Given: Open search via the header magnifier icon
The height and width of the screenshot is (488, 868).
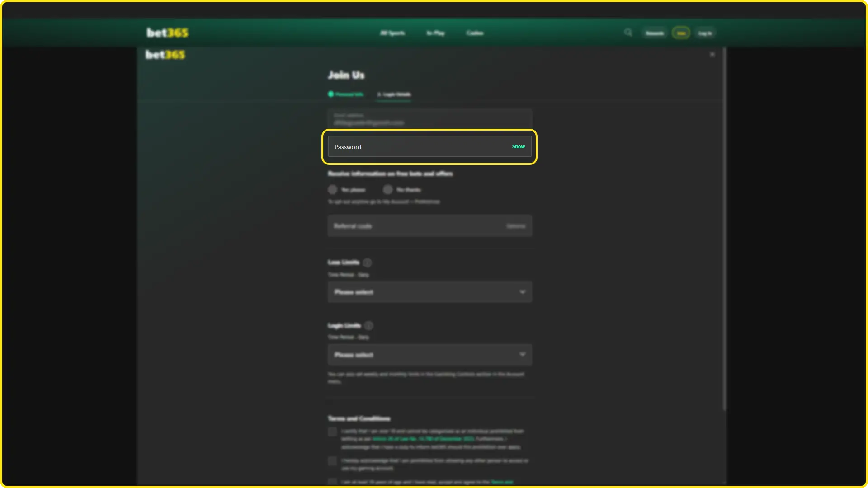Looking at the screenshot, I should coord(628,33).
